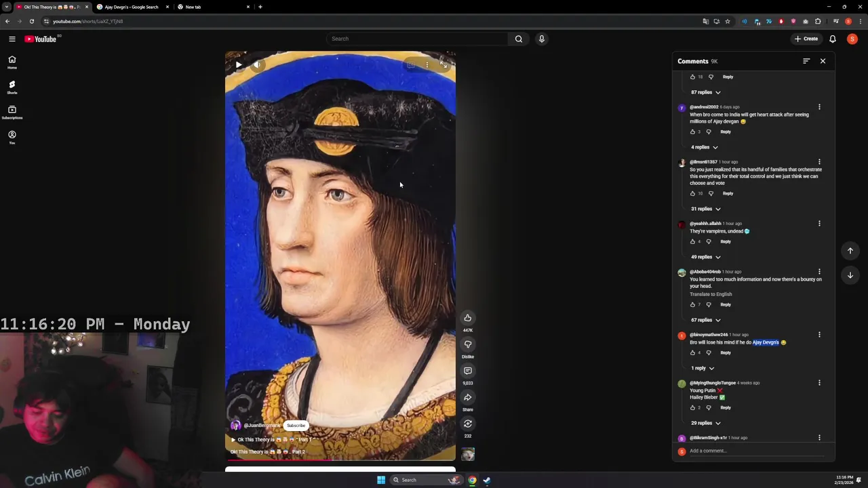The image size is (868, 488).
Task: Open the @Aboba404rob user profile
Action: point(705,272)
